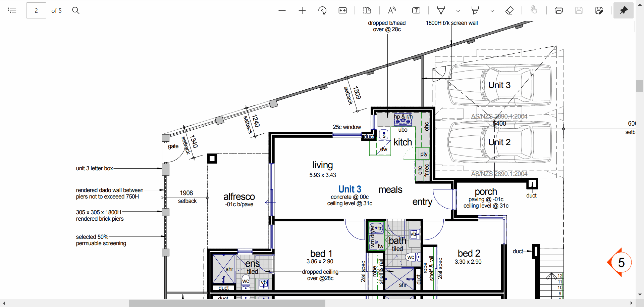This screenshot has height=307, width=644.
Task: Toggle the Erase tool
Action: coord(509,10)
